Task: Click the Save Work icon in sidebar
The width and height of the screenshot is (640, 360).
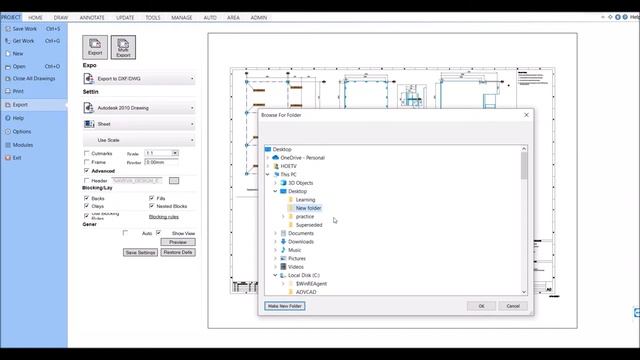Action: click(8, 29)
